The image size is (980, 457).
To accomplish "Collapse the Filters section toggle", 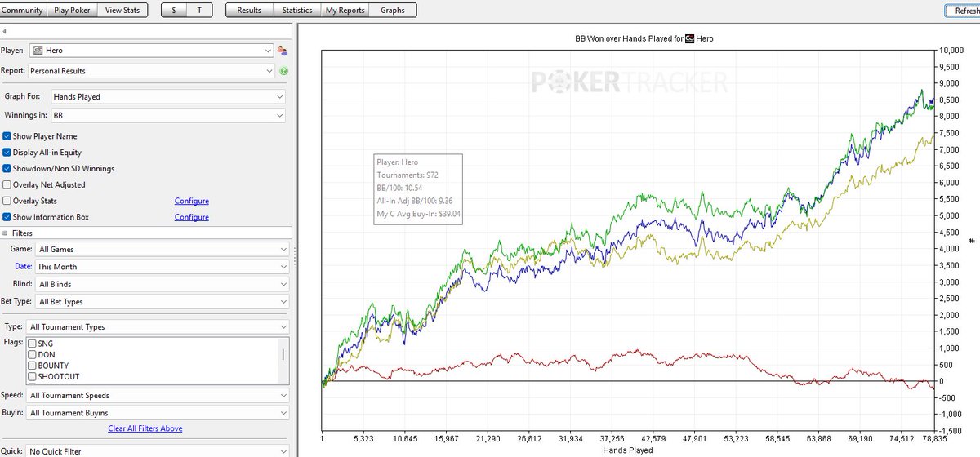I will (5, 233).
